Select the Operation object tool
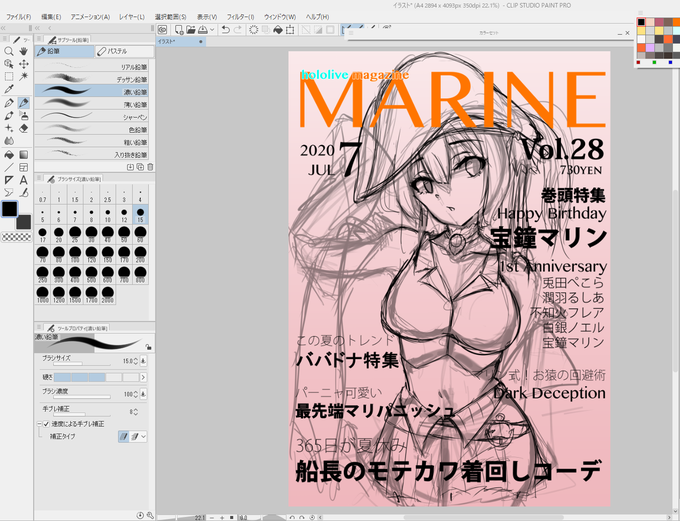 [8, 64]
